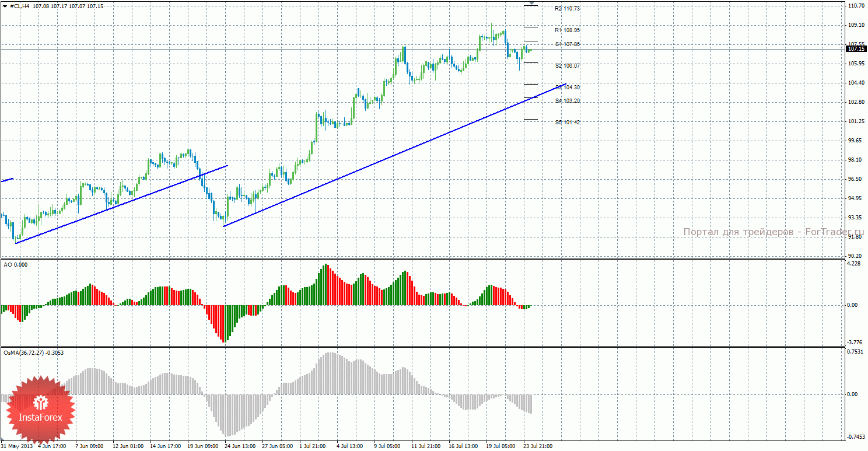Expand the #CL,H4 arrow in chart header

pyautogui.click(x=5, y=6)
